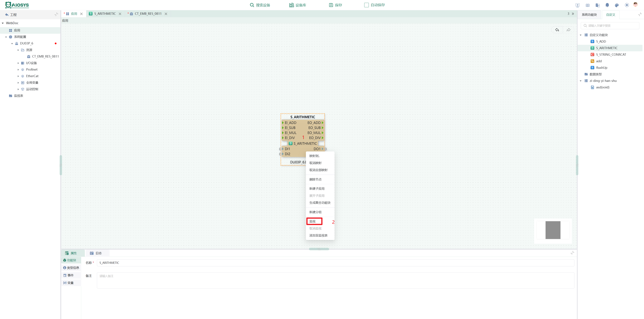Click the undo arrow on canvas
Viewport: 644px width, 319px height.
tap(557, 30)
